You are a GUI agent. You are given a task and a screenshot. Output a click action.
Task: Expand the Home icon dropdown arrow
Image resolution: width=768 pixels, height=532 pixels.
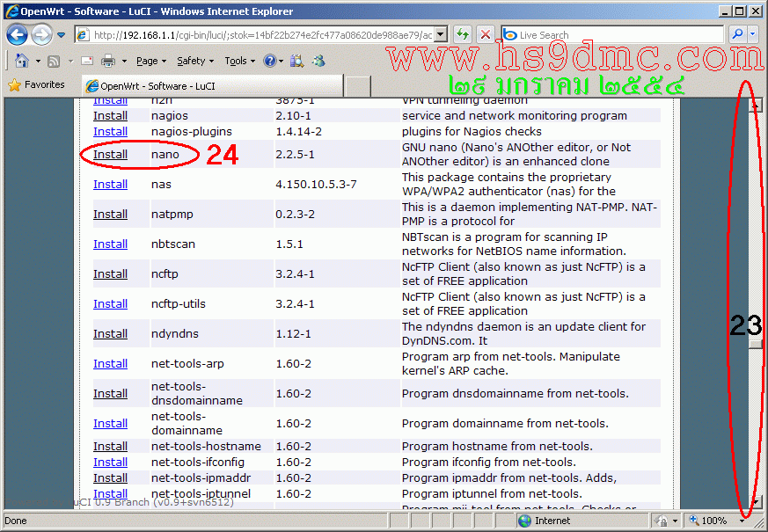(x=38, y=62)
